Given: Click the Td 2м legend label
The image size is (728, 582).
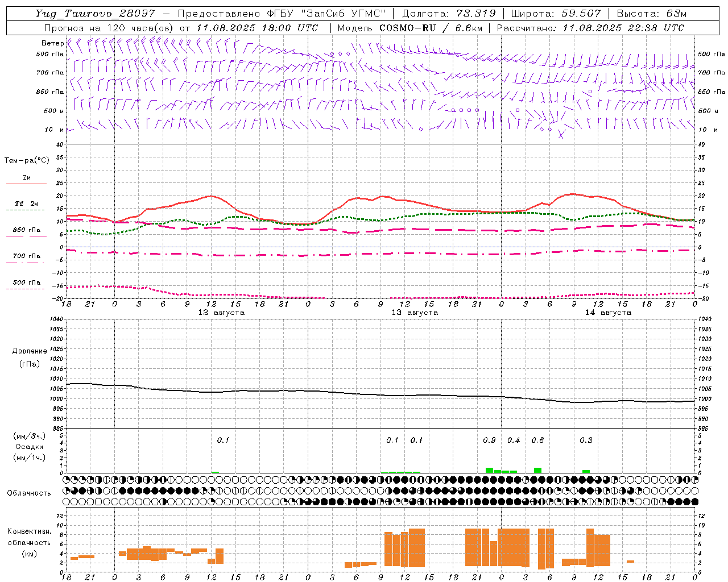Looking at the screenshot, I should (x=26, y=203).
